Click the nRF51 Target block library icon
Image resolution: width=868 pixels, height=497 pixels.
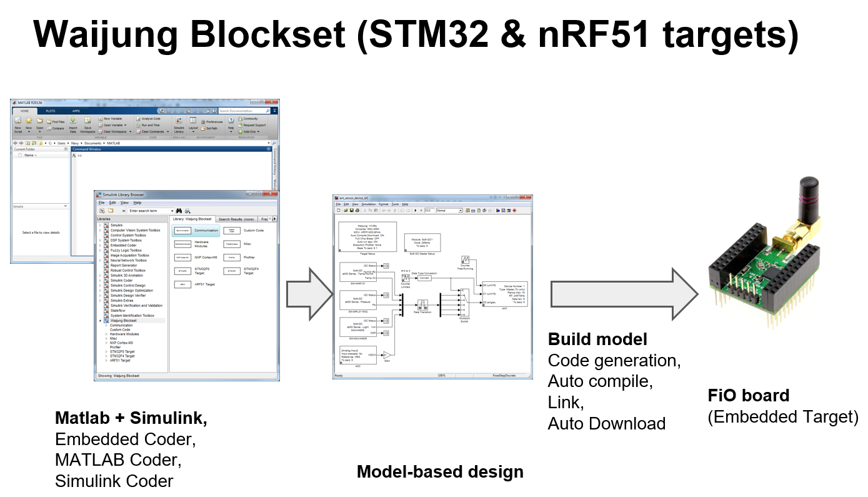coord(182,284)
